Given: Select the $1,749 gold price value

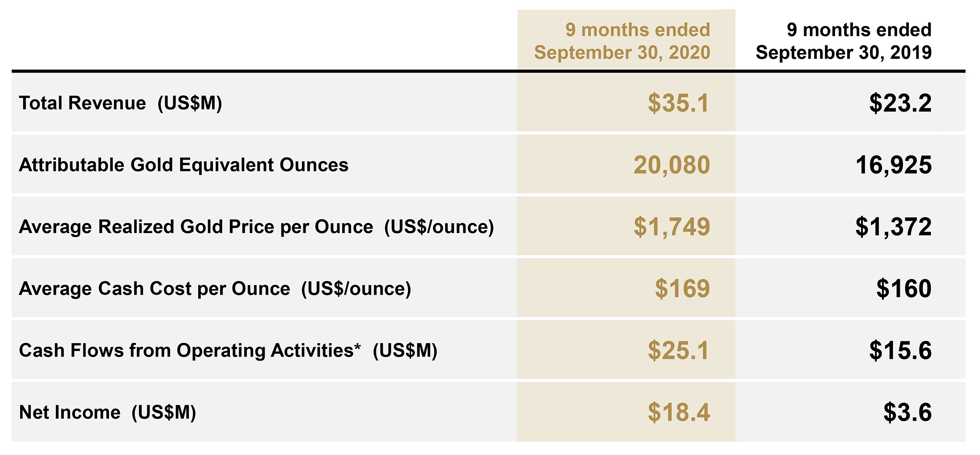Looking at the screenshot, I should (x=672, y=227).
